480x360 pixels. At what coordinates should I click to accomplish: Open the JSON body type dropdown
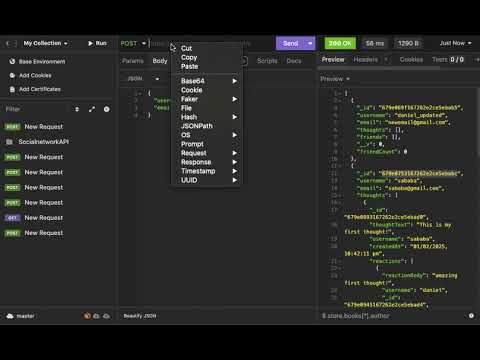(143, 79)
